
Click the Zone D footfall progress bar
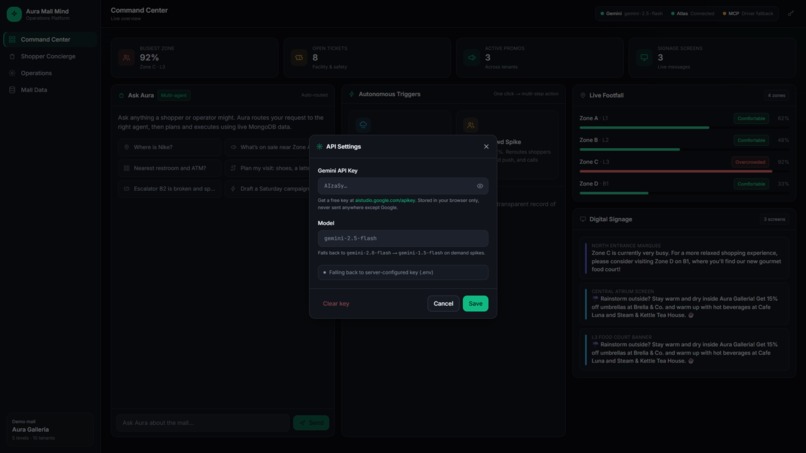[x=684, y=193]
